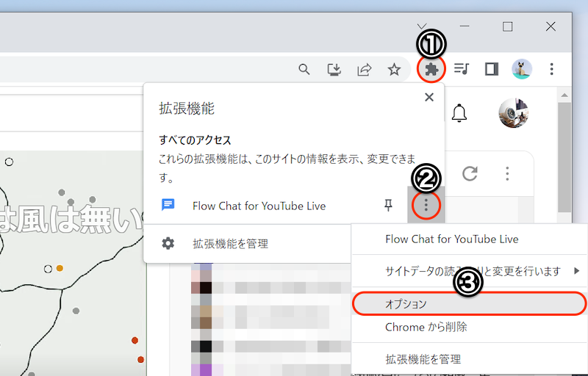The image size is (588, 376).
Task: Click Flow Chat for YouTube Live in popup list
Action: click(259, 206)
